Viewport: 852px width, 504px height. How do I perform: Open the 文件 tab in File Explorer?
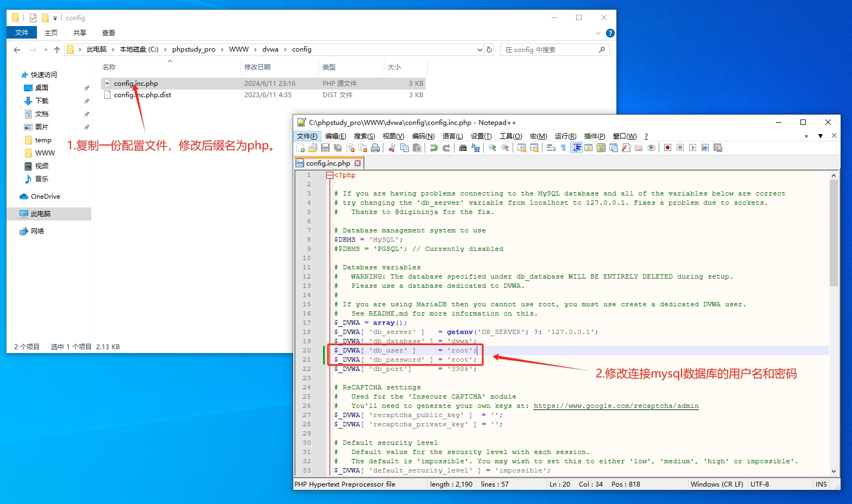click(22, 33)
